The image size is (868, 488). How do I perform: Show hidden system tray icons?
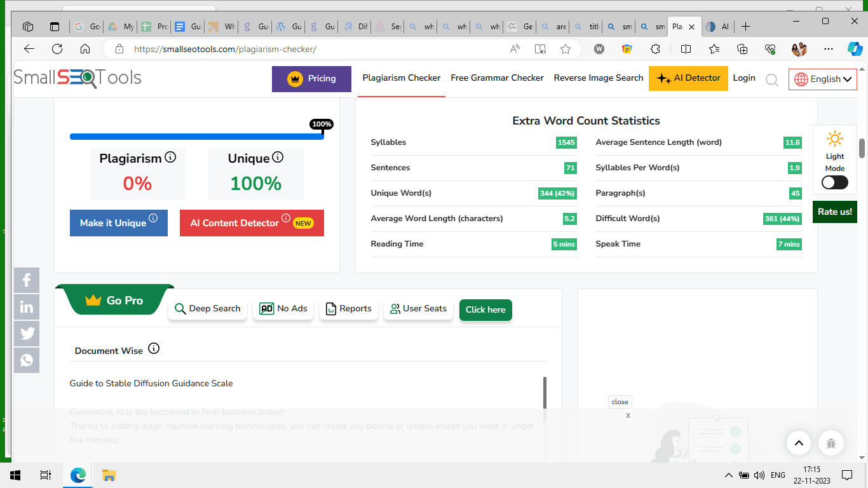(x=729, y=475)
